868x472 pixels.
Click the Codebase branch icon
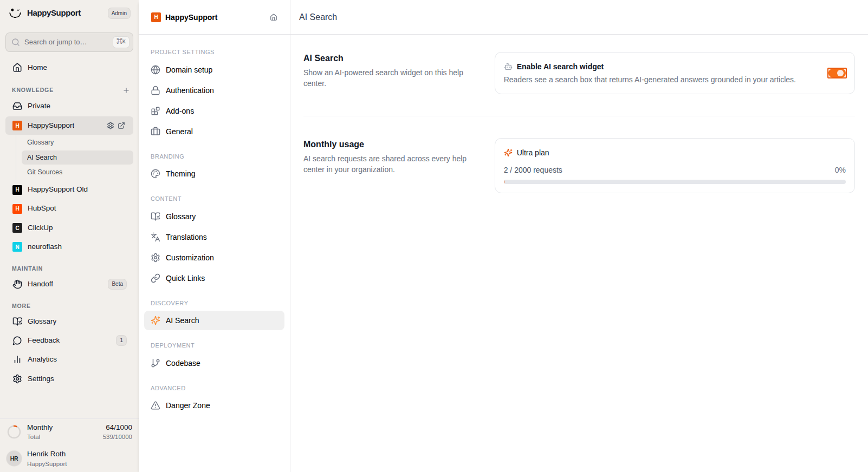[156, 363]
